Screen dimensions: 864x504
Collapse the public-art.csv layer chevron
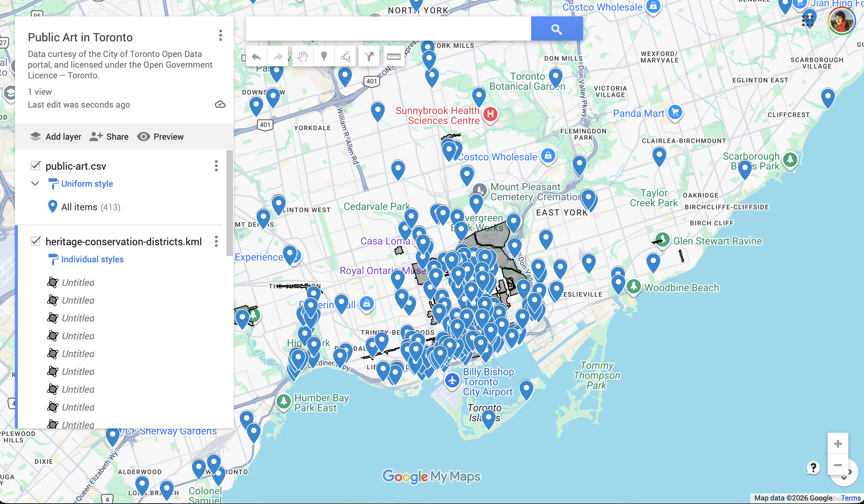[35, 184]
